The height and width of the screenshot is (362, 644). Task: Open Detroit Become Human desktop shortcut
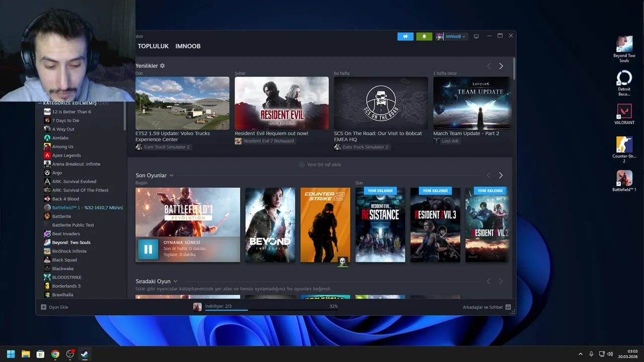[624, 83]
